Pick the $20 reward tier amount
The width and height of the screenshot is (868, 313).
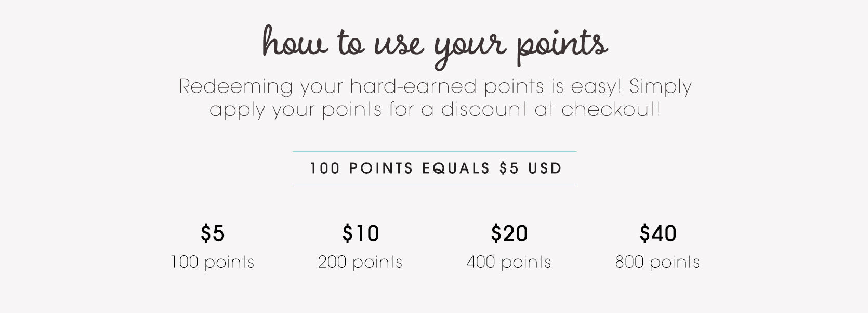coord(509,233)
